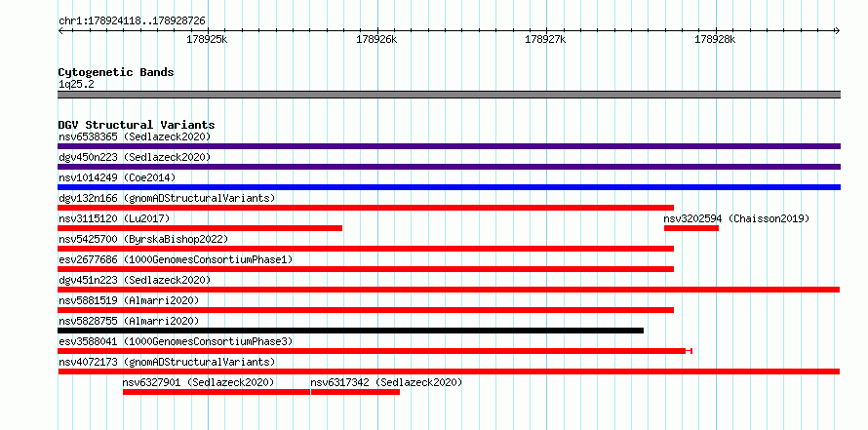
Task: Click the nsv3202594 (Chaisson2019) label
Action: (x=736, y=218)
